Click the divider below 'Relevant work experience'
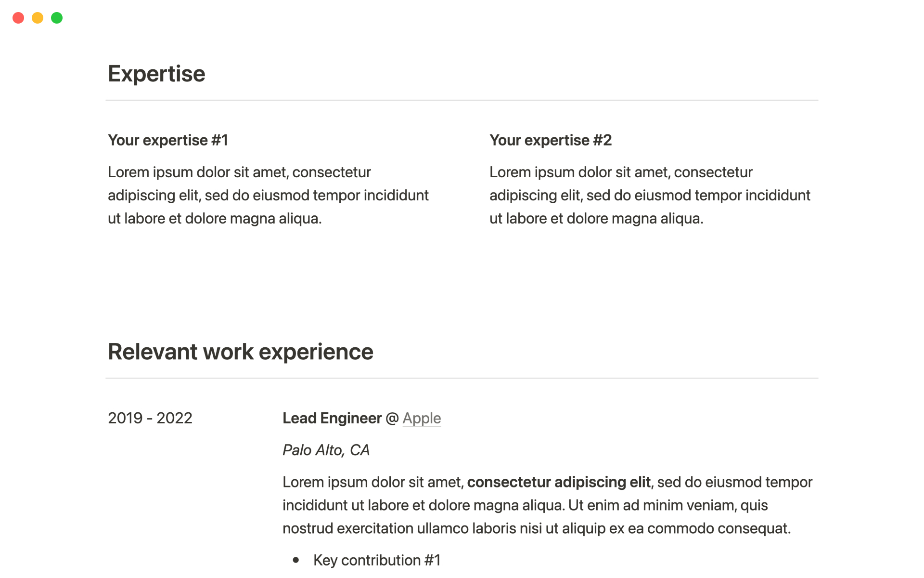Screen dimensions: 924x578 coord(462,378)
